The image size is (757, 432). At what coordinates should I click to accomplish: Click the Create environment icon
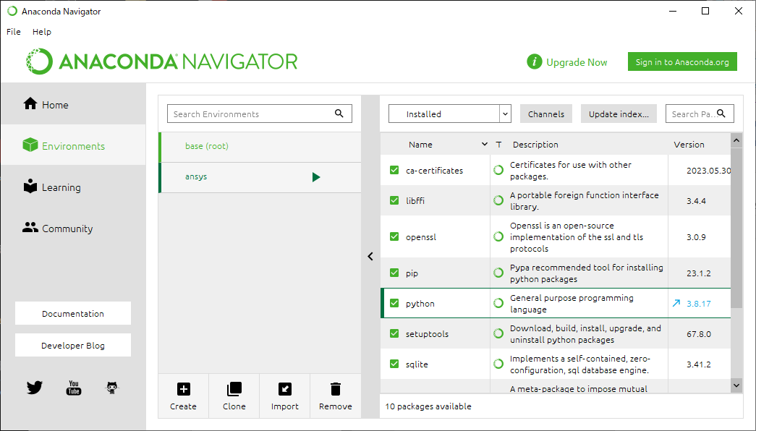(183, 389)
